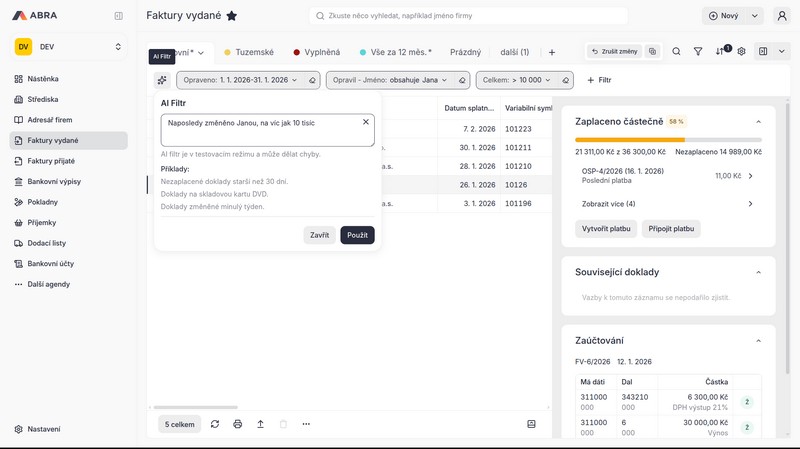Click the Vytvořit platbu button
800x449 pixels.
(x=606, y=229)
